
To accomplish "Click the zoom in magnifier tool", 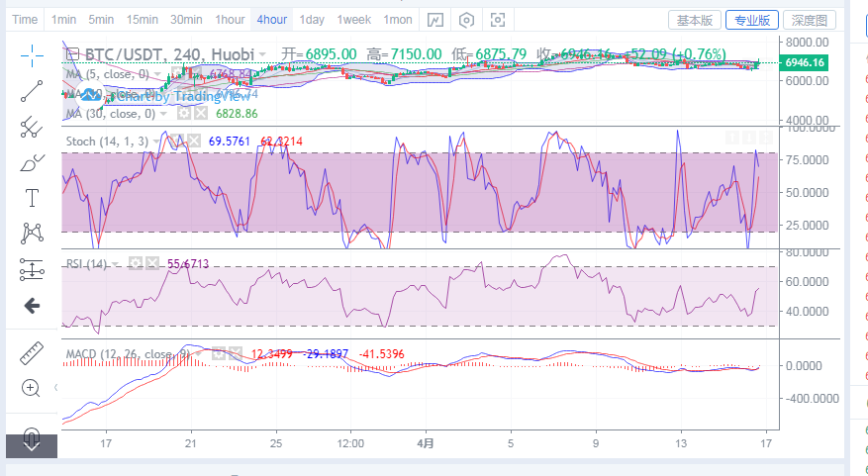I will coord(32,388).
